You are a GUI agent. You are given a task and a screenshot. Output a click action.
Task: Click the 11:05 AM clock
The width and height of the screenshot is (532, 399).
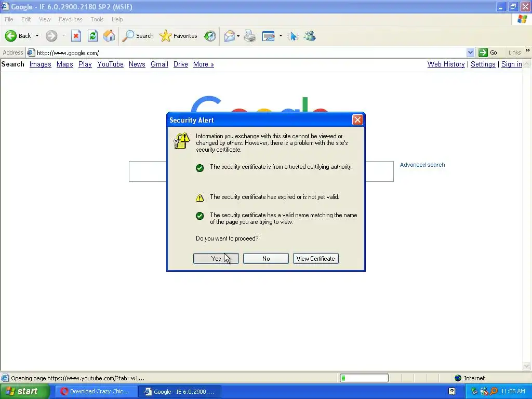click(513, 391)
